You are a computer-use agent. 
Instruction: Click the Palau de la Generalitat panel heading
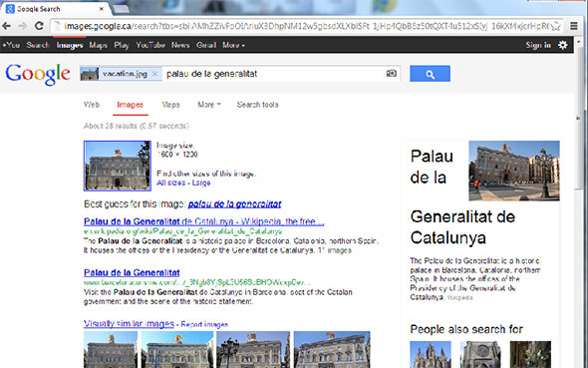click(x=462, y=196)
